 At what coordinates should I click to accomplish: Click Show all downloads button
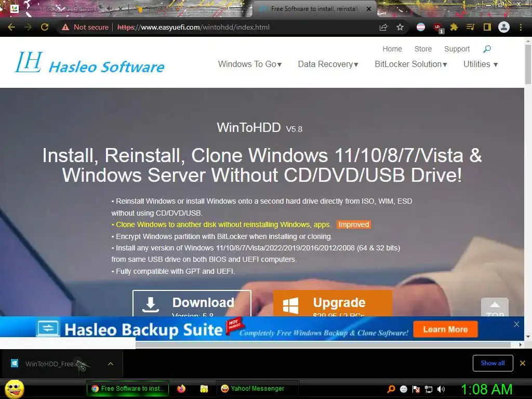(x=493, y=363)
